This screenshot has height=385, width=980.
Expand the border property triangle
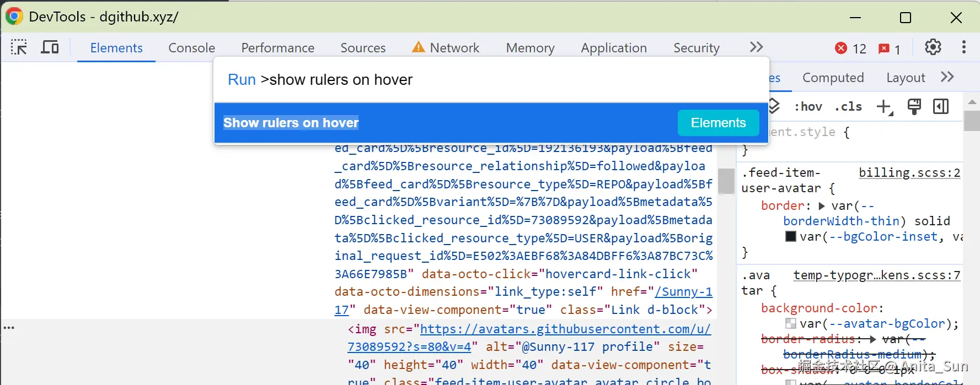click(822, 206)
